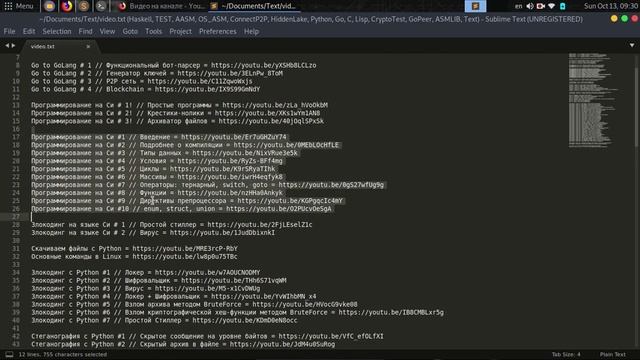
Task: Click the Скрытый архив в файле line
Action: point(183,344)
